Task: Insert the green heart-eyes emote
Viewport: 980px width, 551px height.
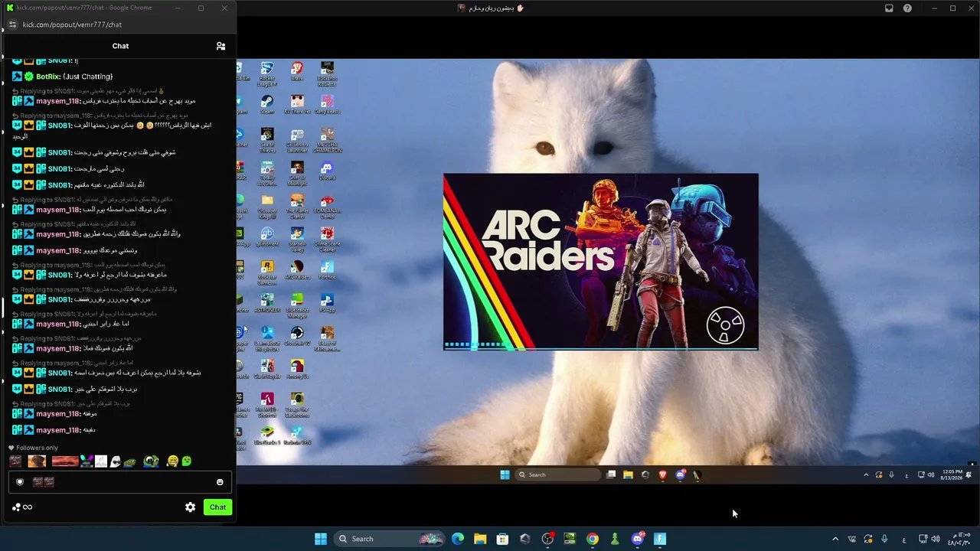Action: pyautogui.click(x=187, y=461)
